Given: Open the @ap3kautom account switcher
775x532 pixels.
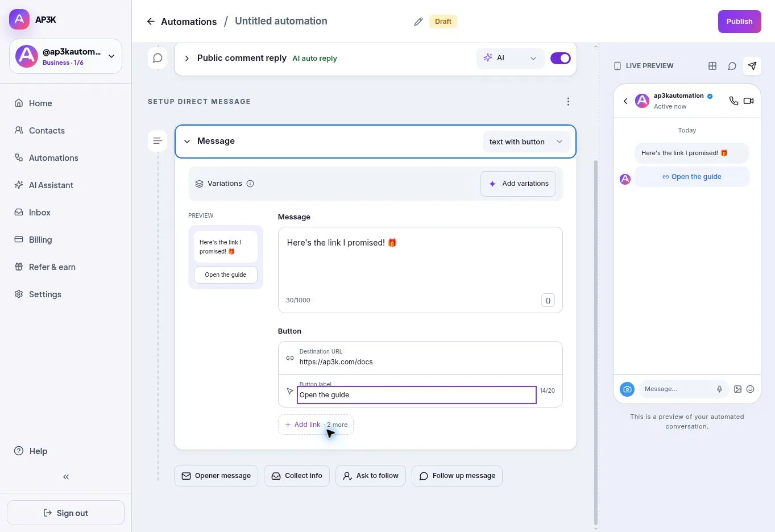Looking at the screenshot, I should pyautogui.click(x=65, y=56).
